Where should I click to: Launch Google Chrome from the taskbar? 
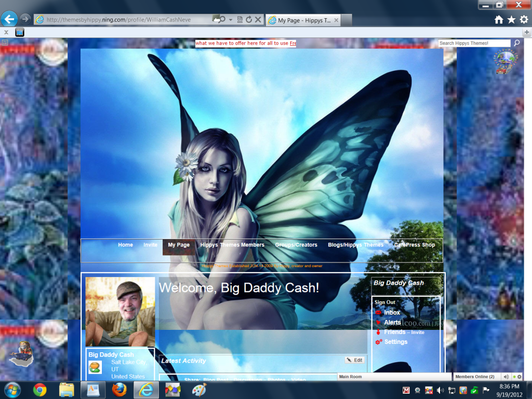coord(39,390)
